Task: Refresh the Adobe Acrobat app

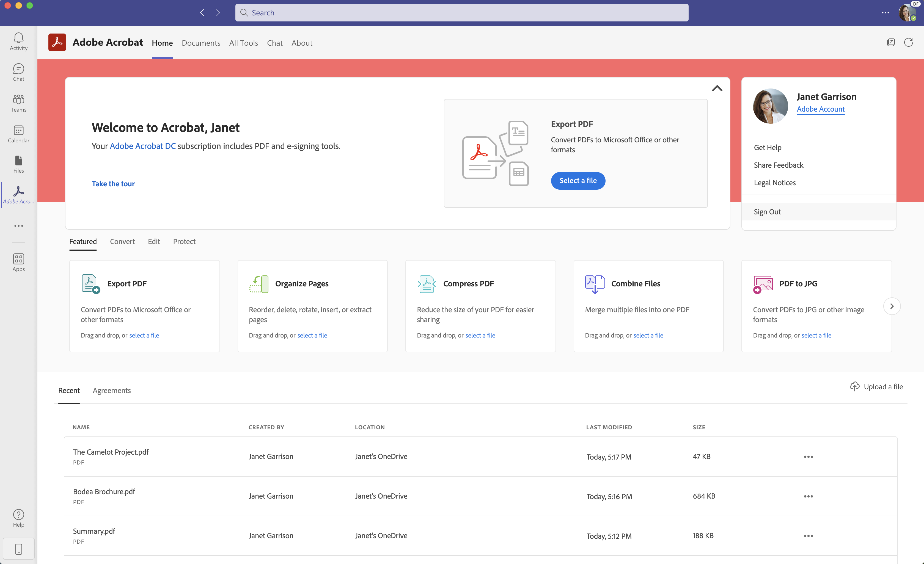Action: [x=909, y=42]
